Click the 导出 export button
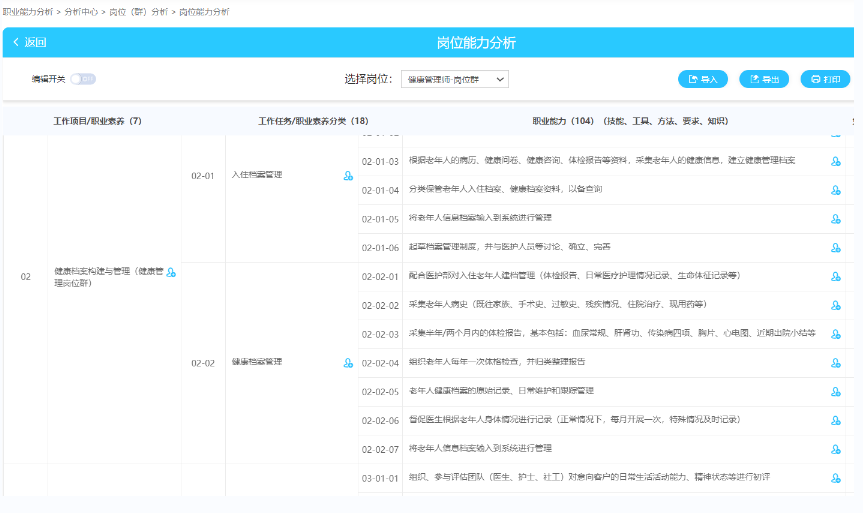 coord(764,79)
